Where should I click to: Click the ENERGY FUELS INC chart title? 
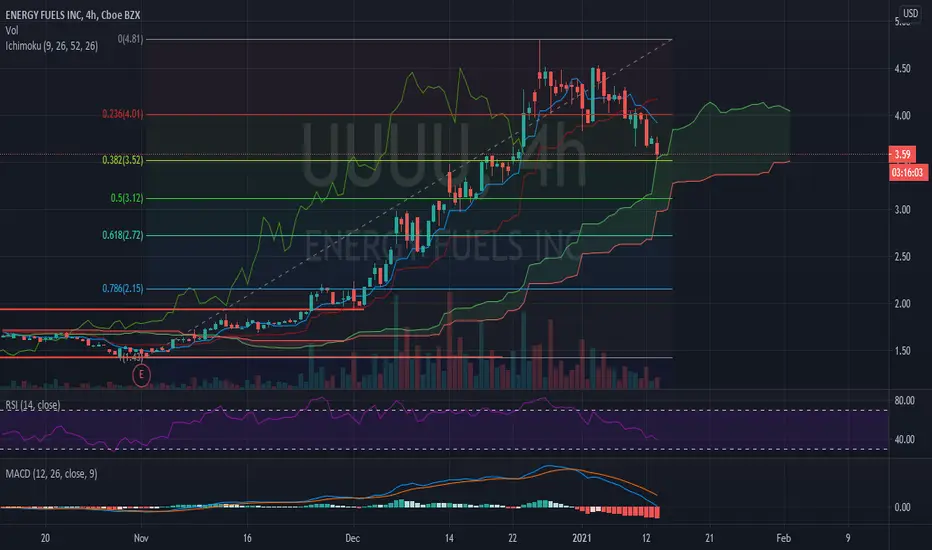[x=73, y=15]
